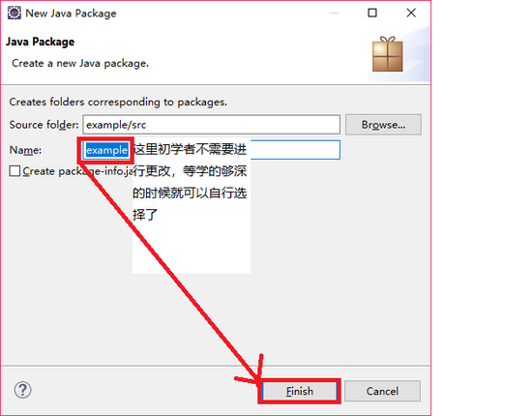Click the Create a new Java package description
532x416 pixels.
point(80,64)
